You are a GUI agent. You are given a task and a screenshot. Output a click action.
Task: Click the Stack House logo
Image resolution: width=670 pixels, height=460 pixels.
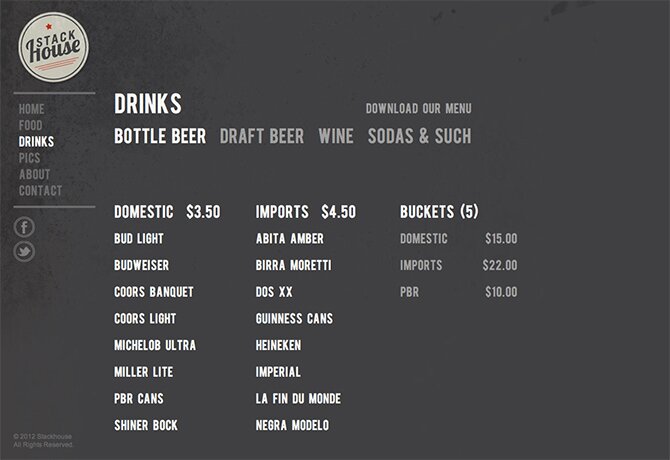pos(53,47)
